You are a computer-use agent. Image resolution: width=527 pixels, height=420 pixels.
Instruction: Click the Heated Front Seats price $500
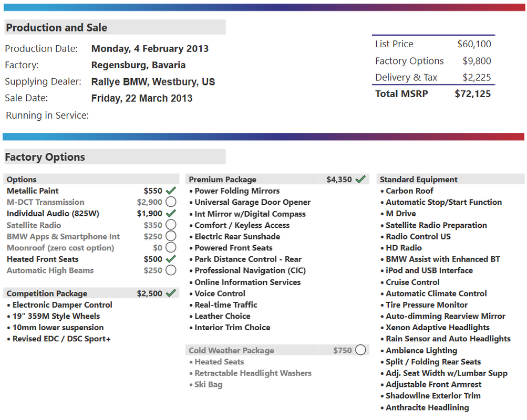[153, 259]
